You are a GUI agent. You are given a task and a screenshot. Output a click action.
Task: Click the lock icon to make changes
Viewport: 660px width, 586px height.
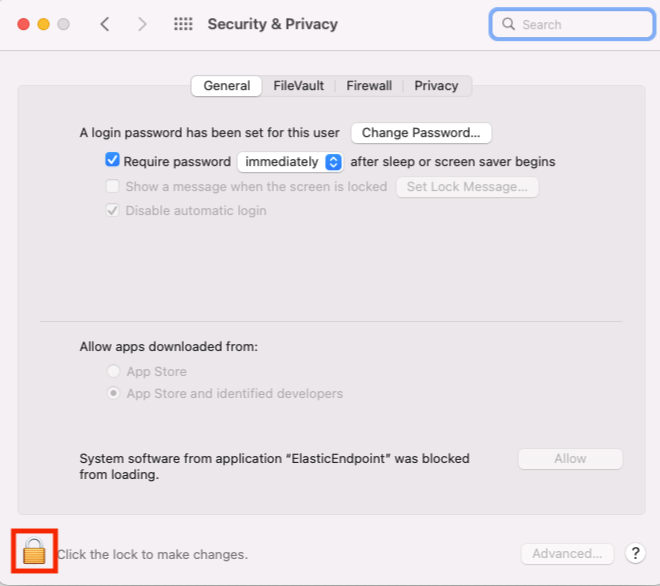point(34,551)
